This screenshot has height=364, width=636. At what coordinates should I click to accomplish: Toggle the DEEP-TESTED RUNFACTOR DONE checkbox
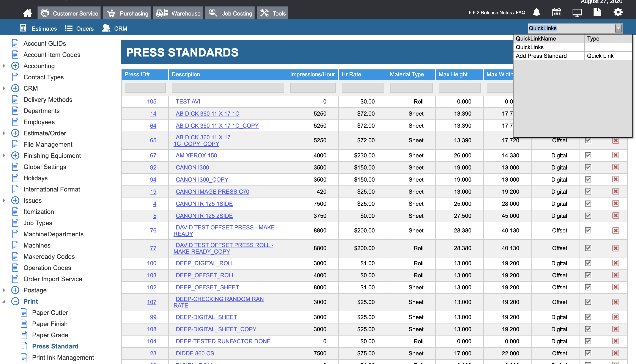[588, 341]
